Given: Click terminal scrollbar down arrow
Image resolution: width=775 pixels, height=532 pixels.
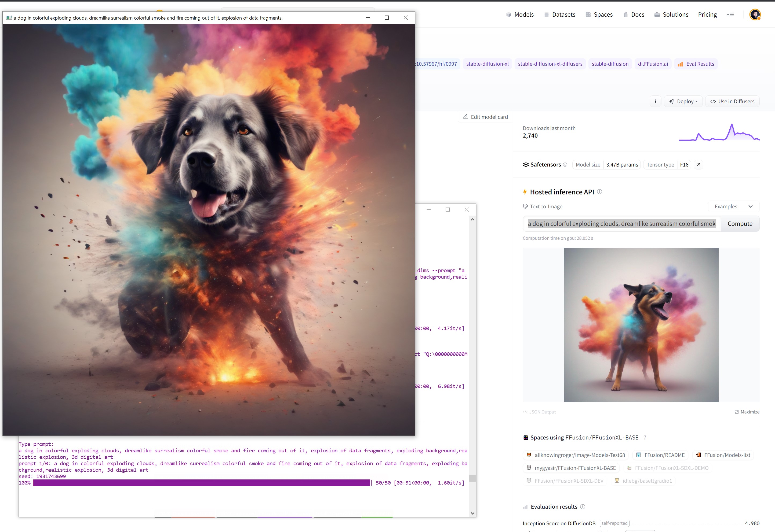Looking at the screenshot, I should 472,513.
